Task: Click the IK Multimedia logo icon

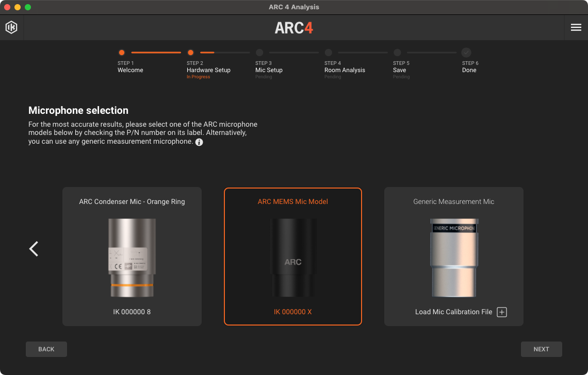Action: click(x=11, y=27)
